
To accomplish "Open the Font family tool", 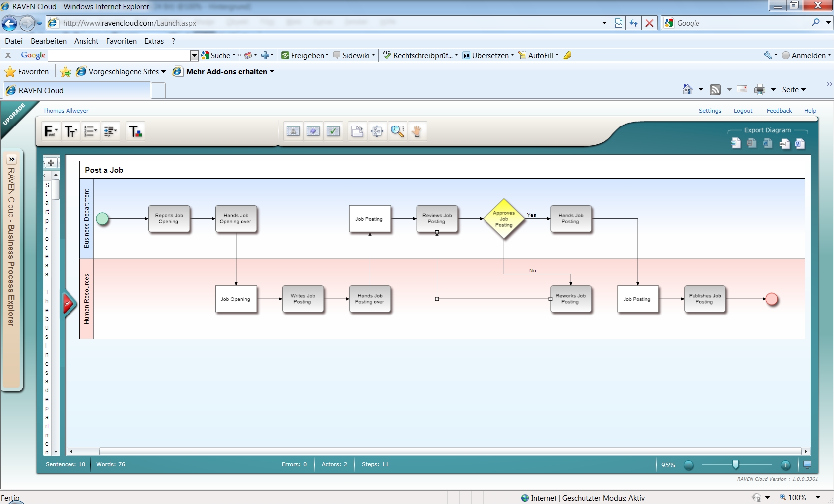I will (51, 131).
